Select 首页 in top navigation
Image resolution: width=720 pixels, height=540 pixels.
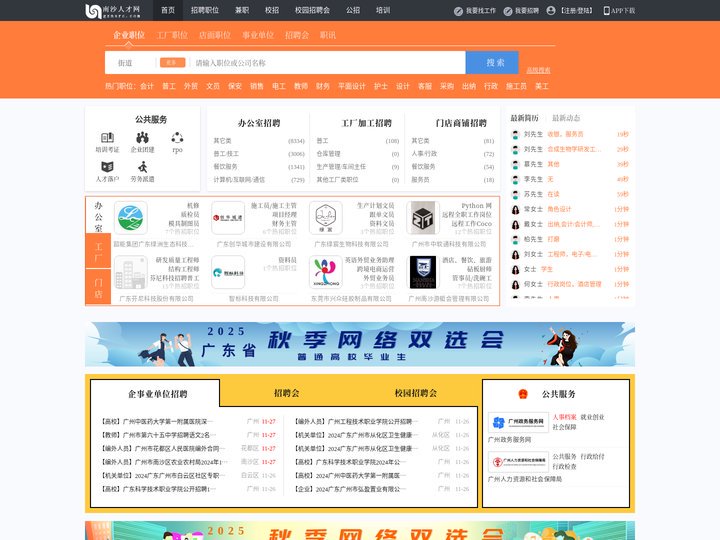[168, 10]
